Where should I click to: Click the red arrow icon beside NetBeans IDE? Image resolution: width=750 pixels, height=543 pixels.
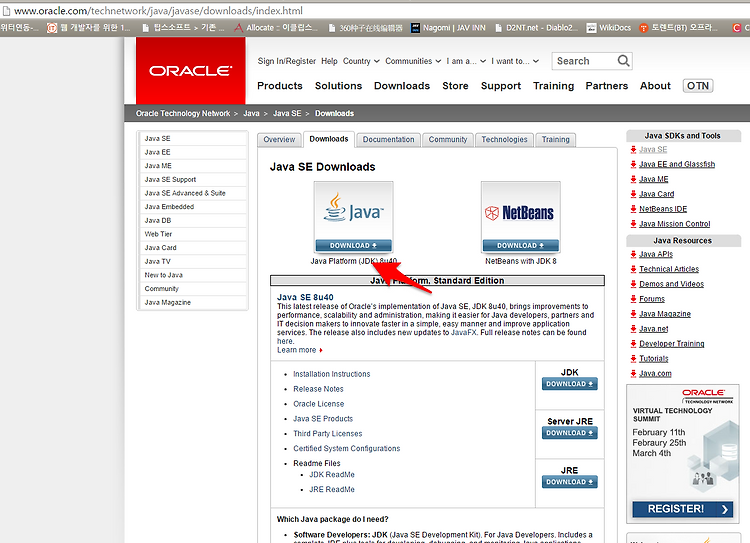(x=633, y=209)
